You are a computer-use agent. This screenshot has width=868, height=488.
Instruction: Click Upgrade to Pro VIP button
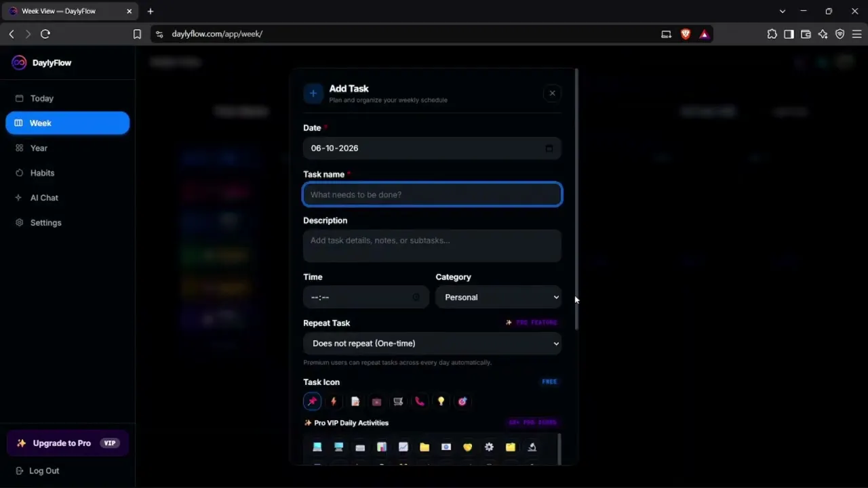67,443
